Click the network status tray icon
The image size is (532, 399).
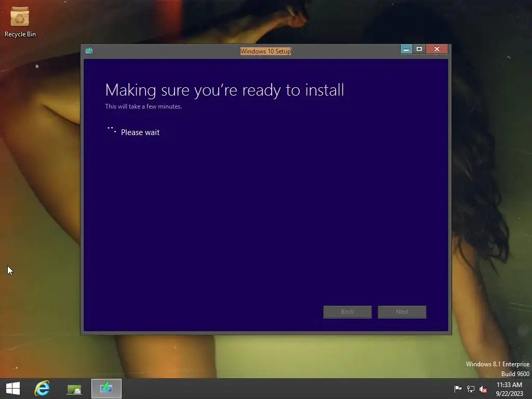click(471, 389)
